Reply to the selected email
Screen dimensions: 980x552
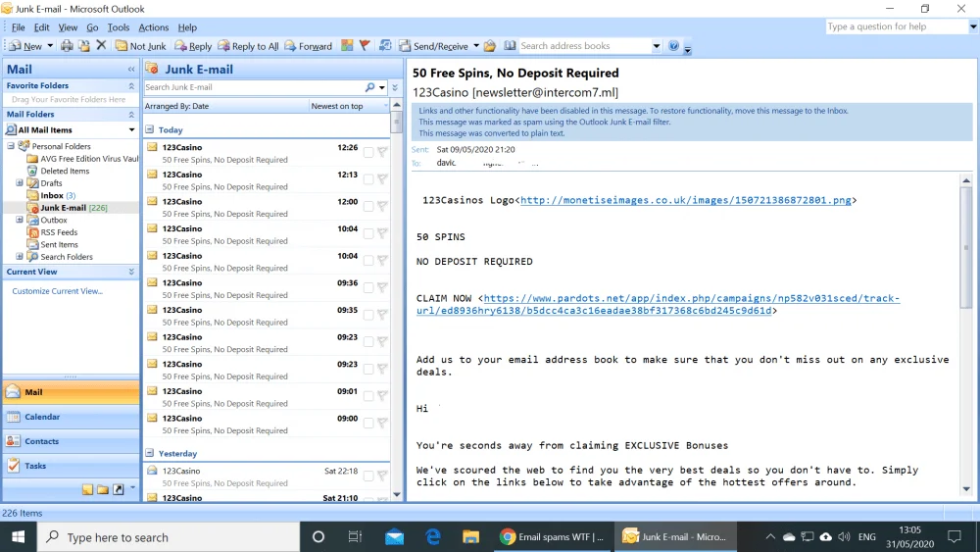(x=193, y=46)
